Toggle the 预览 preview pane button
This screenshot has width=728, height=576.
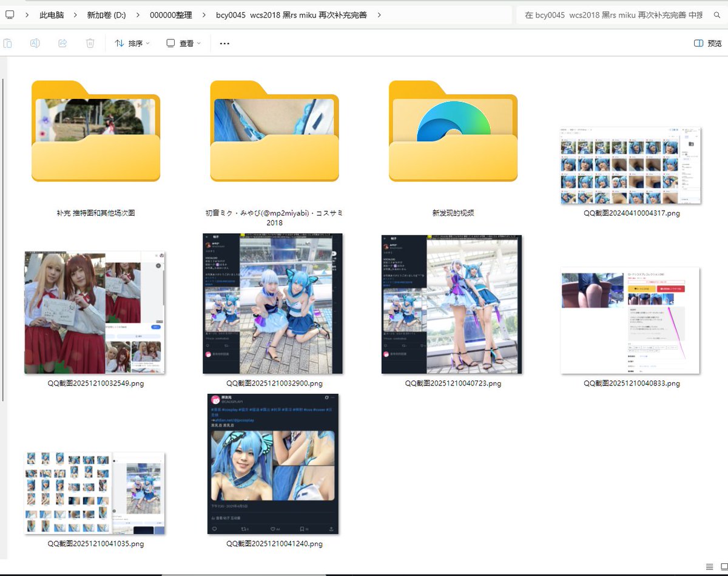tap(707, 43)
